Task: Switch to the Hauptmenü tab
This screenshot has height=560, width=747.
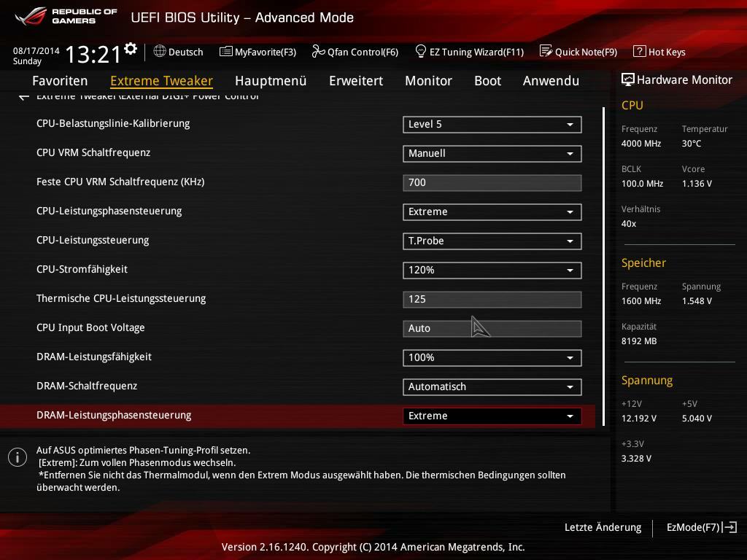Action: coord(271,81)
